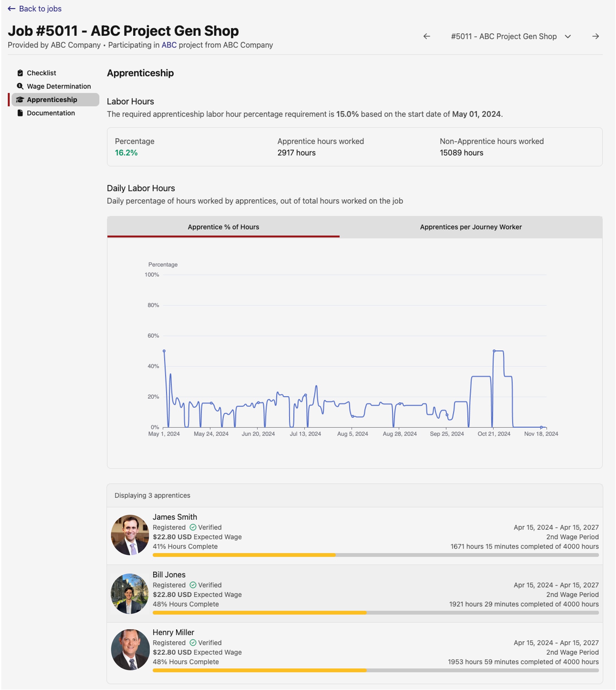This screenshot has height=690, width=616.
Task: Click the Wage Determination magnifier icon
Action: pyautogui.click(x=20, y=86)
